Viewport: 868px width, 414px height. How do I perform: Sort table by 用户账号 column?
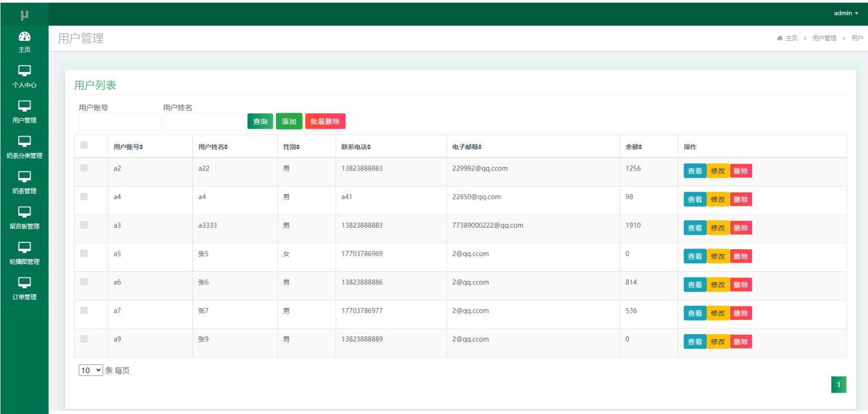(x=128, y=147)
